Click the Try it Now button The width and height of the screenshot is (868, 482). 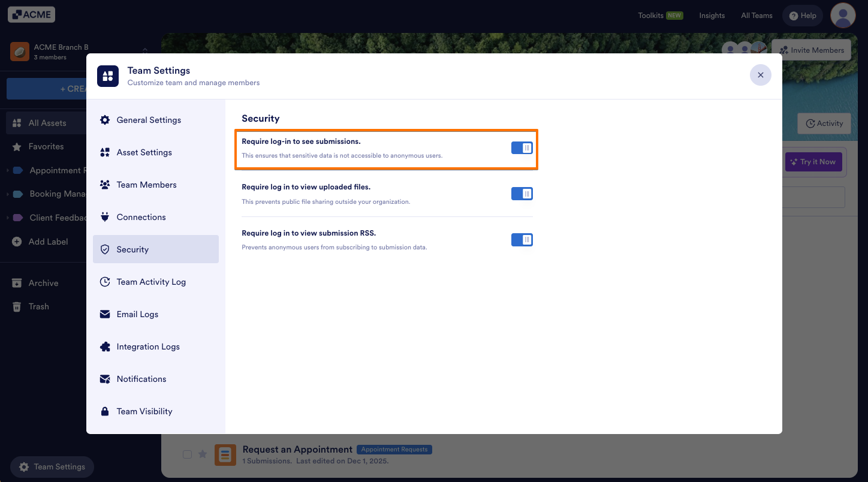813,162
